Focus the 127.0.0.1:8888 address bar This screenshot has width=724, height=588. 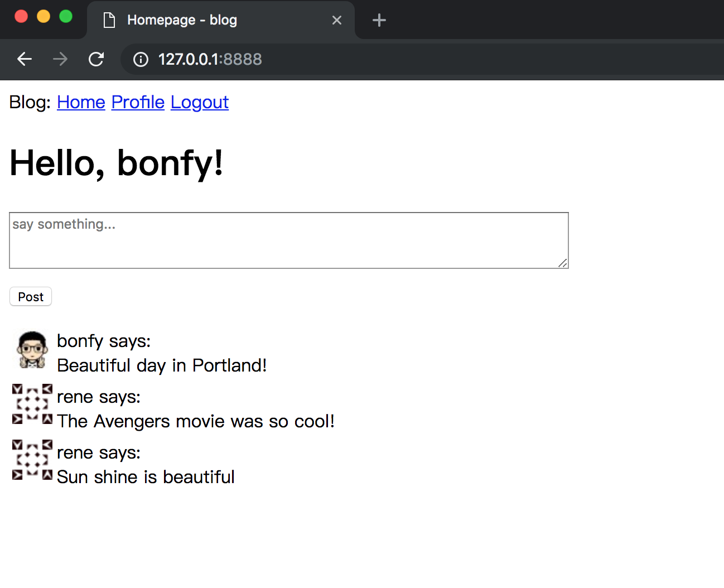point(390,59)
